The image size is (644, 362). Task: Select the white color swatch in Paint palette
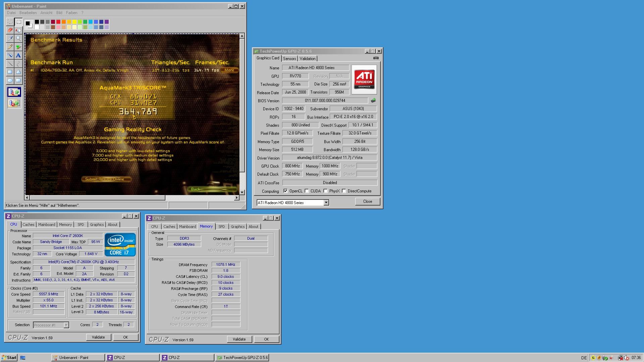point(37,27)
